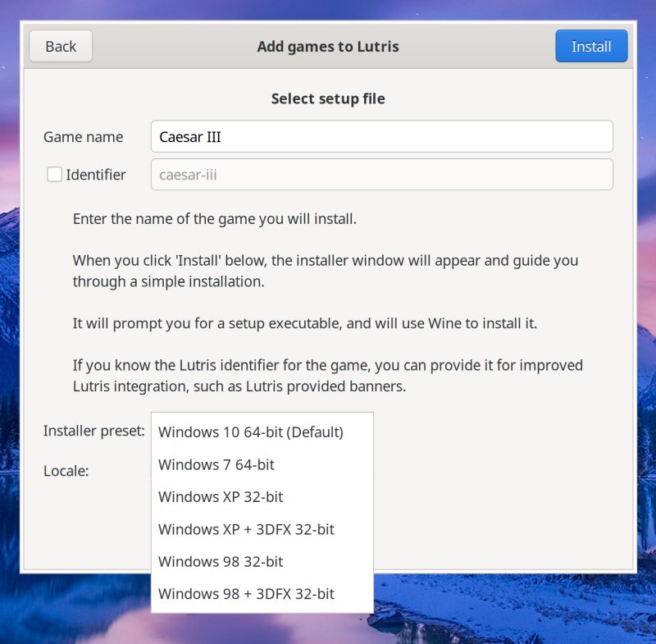The height and width of the screenshot is (644, 656).
Task: Click the Back button
Action: [x=60, y=46]
